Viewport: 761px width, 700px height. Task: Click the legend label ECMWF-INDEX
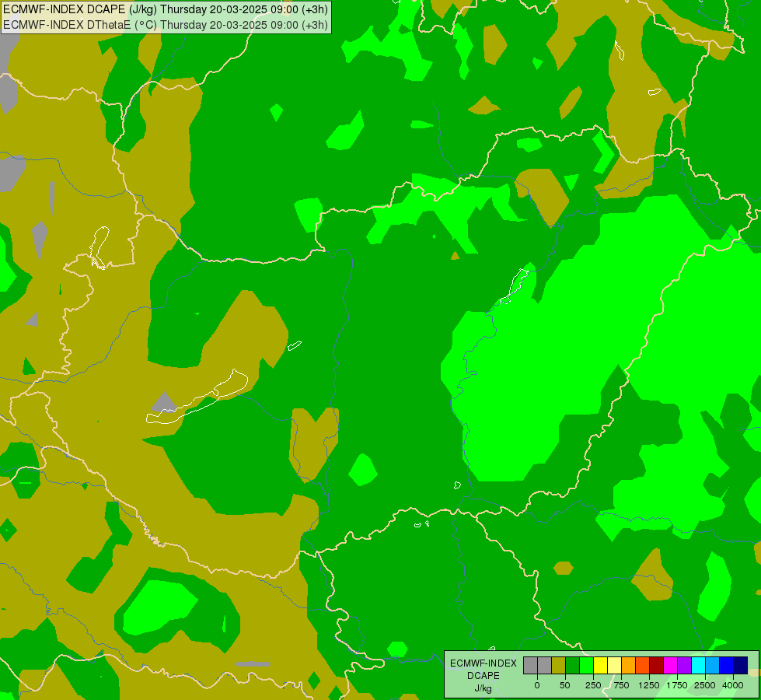483,663
